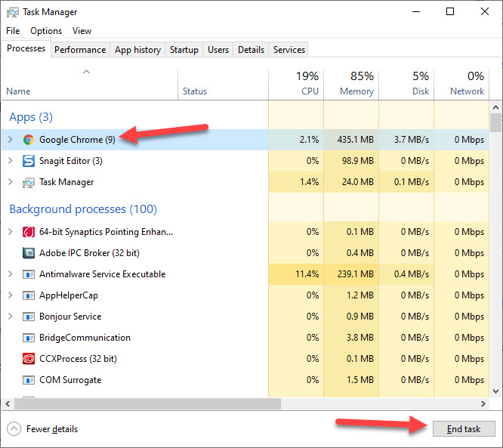The width and height of the screenshot is (503, 448).
Task: Open the View menu
Action: (x=82, y=31)
